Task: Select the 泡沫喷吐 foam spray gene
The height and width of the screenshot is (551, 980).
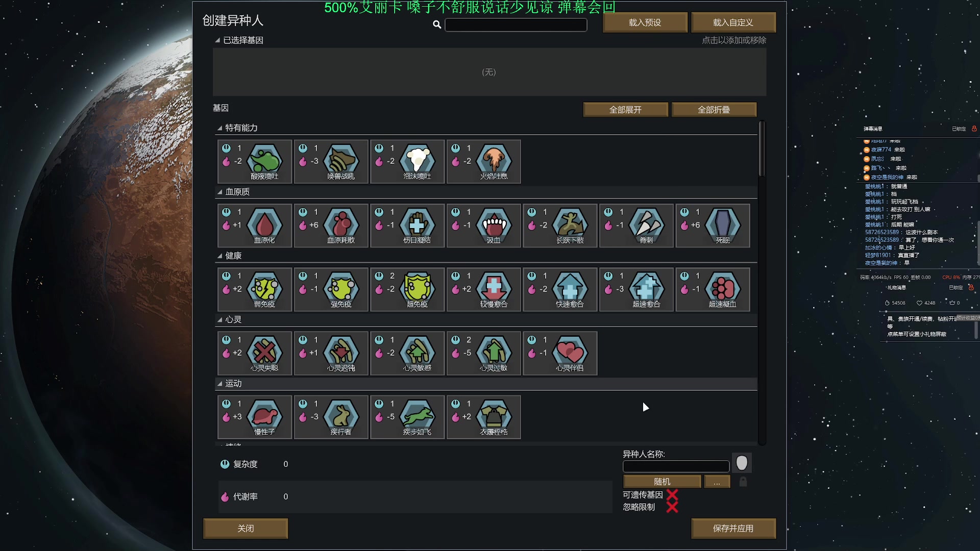Action: click(407, 162)
